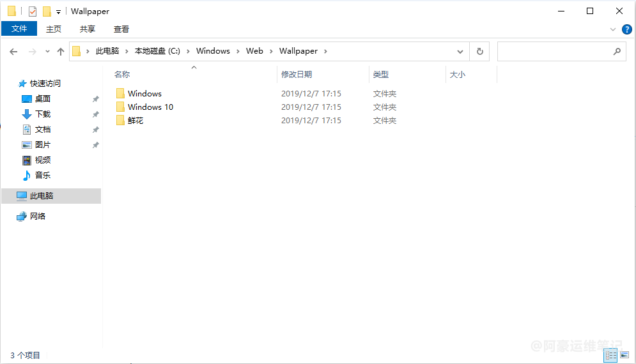Expand chevron after 本地磁盘 (C:) breadcrumb
The height and width of the screenshot is (364, 636).
pyautogui.click(x=188, y=51)
